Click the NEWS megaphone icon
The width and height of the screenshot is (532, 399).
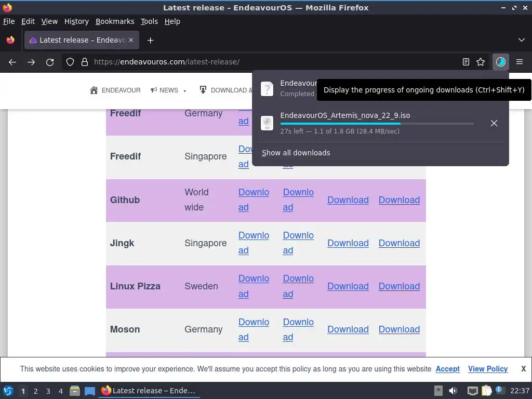coord(154,90)
